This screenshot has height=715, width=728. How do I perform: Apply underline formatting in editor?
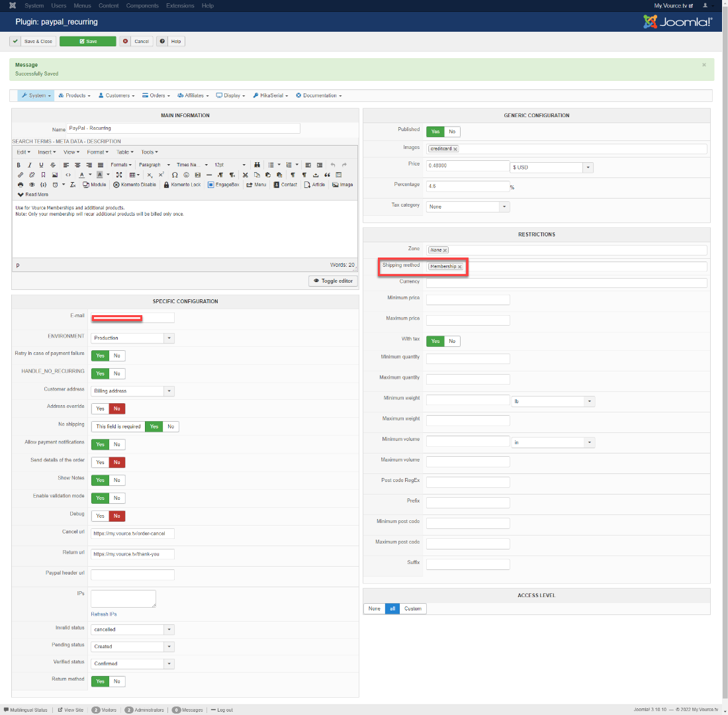[x=41, y=165]
